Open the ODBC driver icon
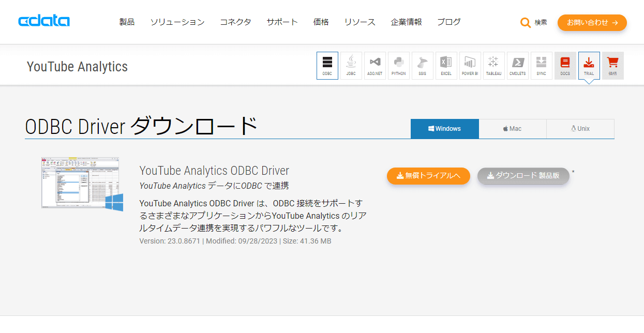Image resolution: width=644 pixels, height=333 pixels. (327, 66)
